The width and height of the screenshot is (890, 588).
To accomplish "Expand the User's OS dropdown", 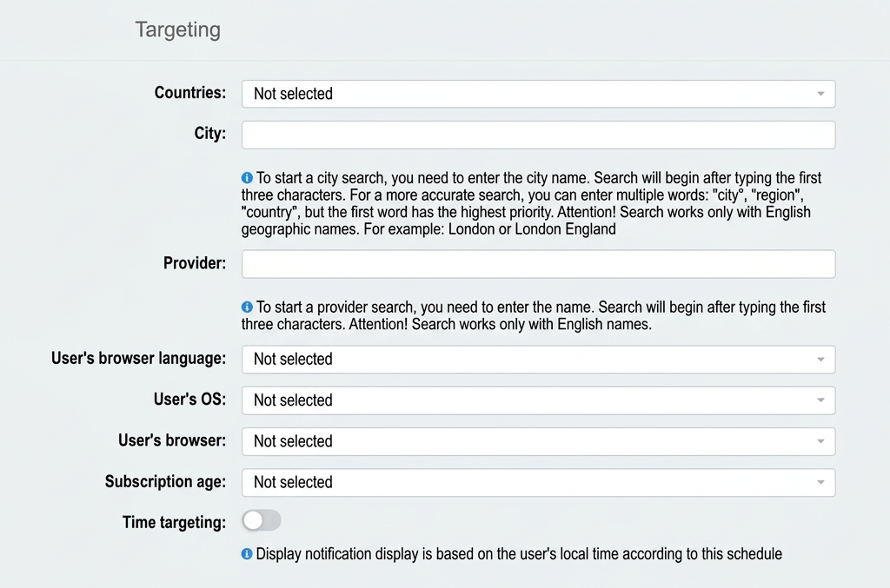I will click(538, 400).
